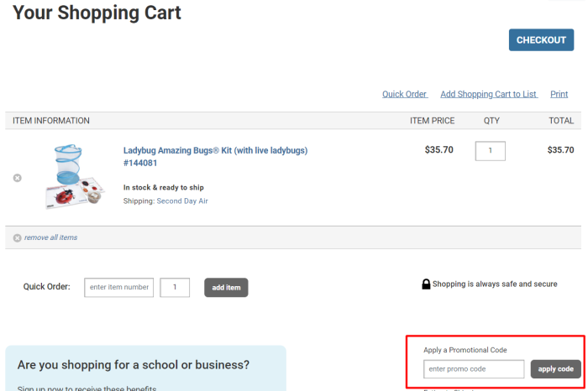588x391 pixels.
Task: Click the $35.70 total value
Action: click(560, 150)
